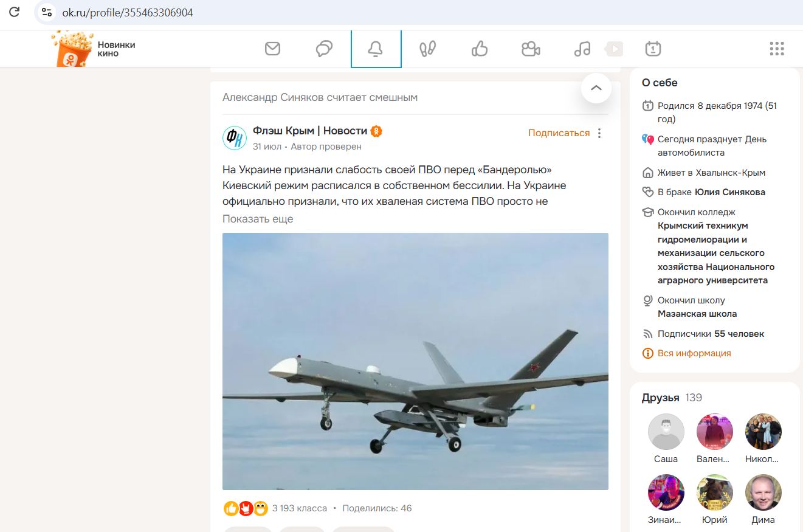Open Ratings thumbs-up icon in top bar
Viewport: 803px width, 532px height.
click(x=480, y=49)
